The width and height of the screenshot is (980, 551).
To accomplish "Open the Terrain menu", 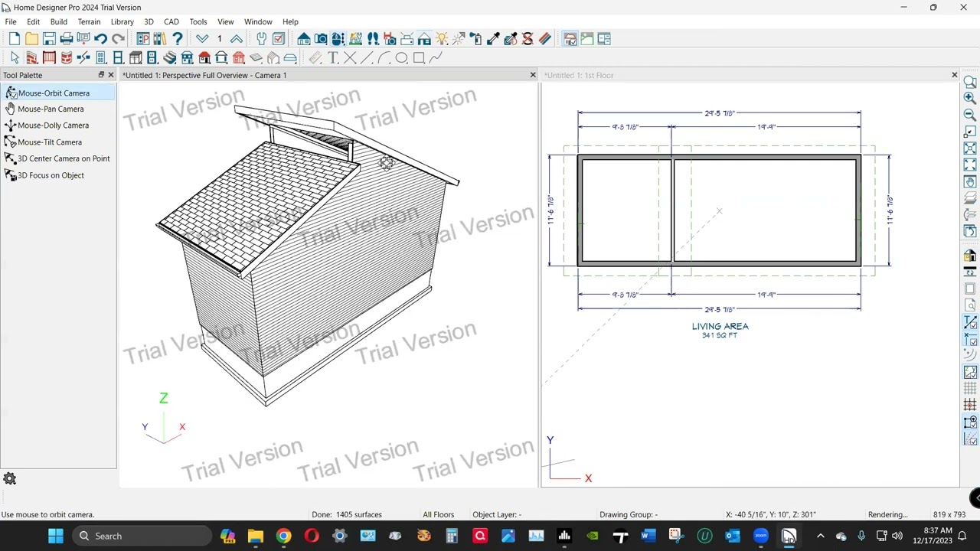I will pos(89,21).
